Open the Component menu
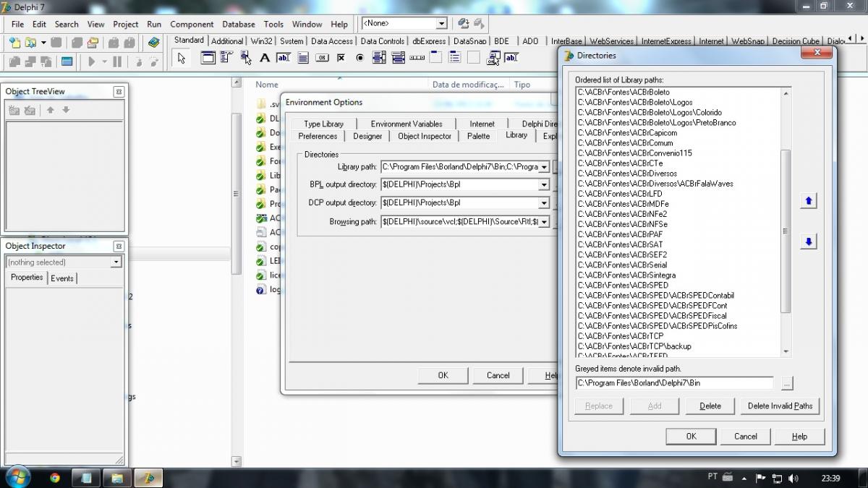This screenshot has height=488, width=868. tap(192, 24)
